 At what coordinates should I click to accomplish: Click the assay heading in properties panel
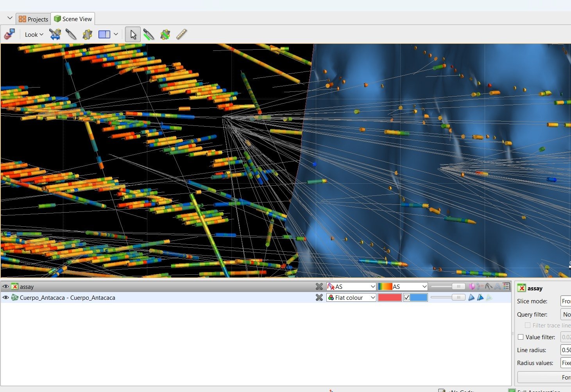click(x=535, y=288)
